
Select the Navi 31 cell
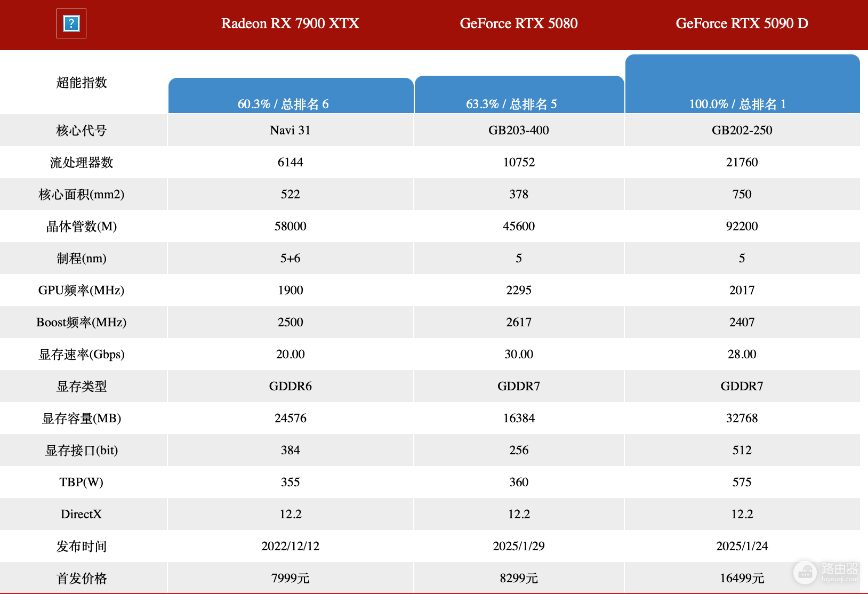click(x=290, y=130)
